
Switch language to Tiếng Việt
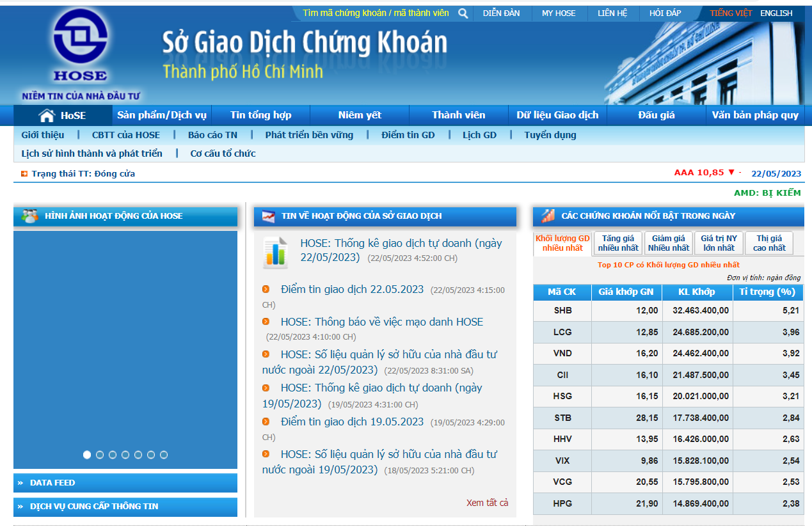[731, 13]
